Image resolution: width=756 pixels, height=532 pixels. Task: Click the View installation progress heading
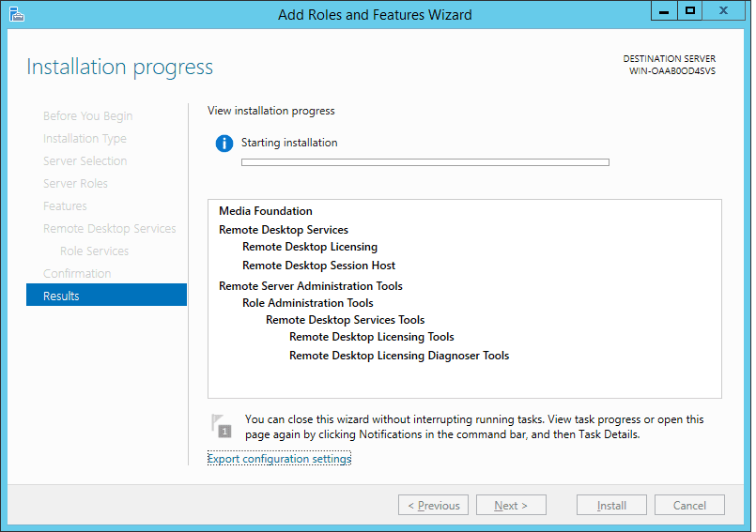(x=271, y=111)
